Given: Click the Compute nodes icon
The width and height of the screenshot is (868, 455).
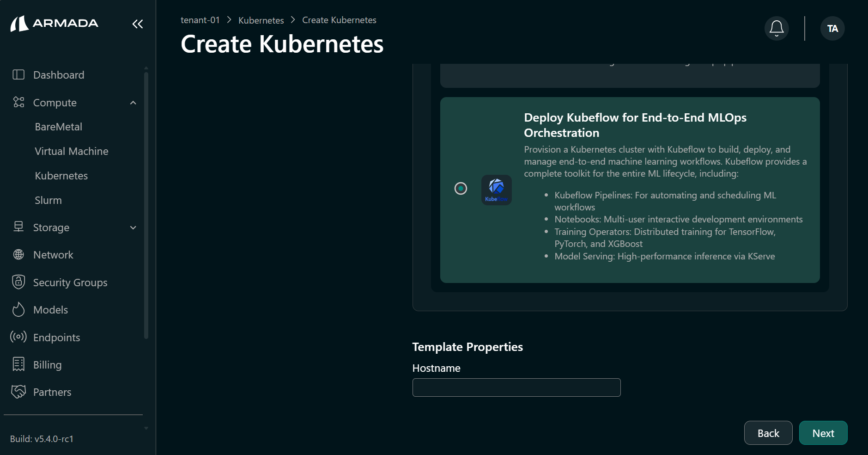Looking at the screenshot, I should (18, 102).
